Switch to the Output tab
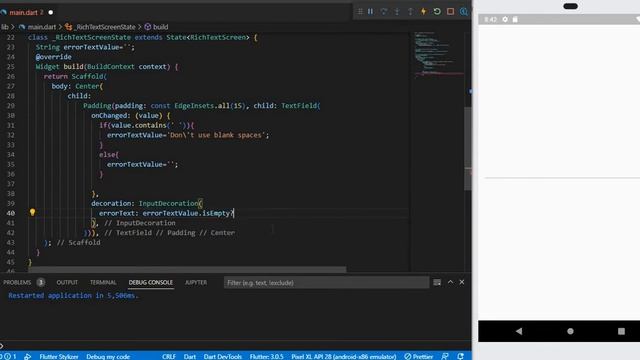Image resolution: width=640 pixels, height=360 pixels. pyautogui.click(x=67, y=282)
